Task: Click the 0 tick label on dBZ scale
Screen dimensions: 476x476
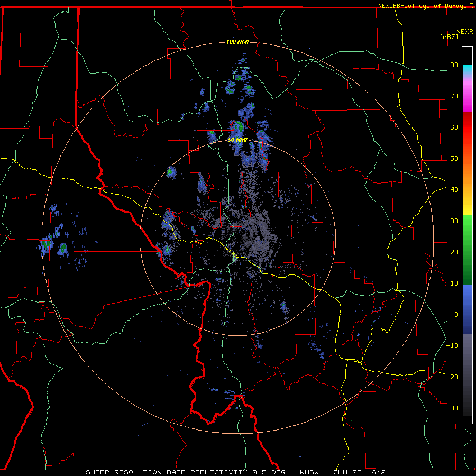Action: click(x=456, y=315)
